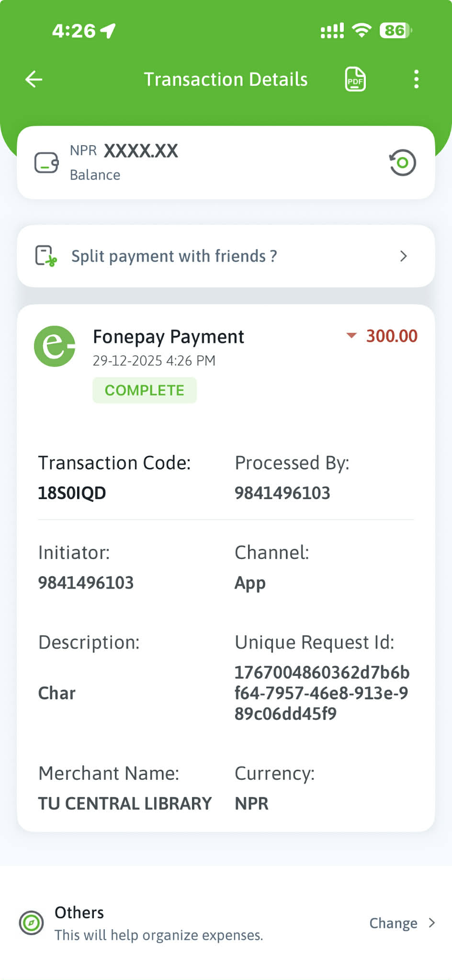The height and width of the screenshot is (980, 452).
Task: Go back using the arrow icon
Action: click(x=34, y=79)
